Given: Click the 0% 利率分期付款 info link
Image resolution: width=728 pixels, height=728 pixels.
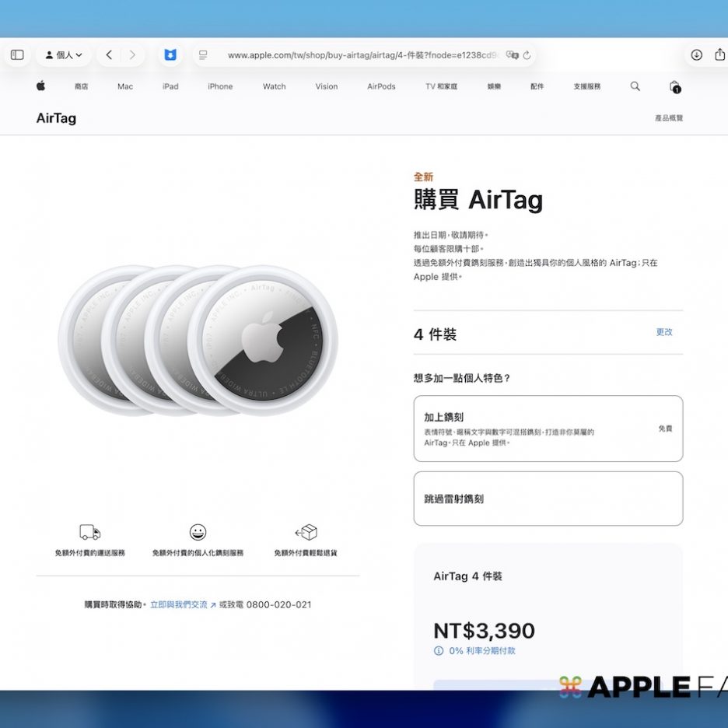Looking at the screenshot, I should (481, 651).
